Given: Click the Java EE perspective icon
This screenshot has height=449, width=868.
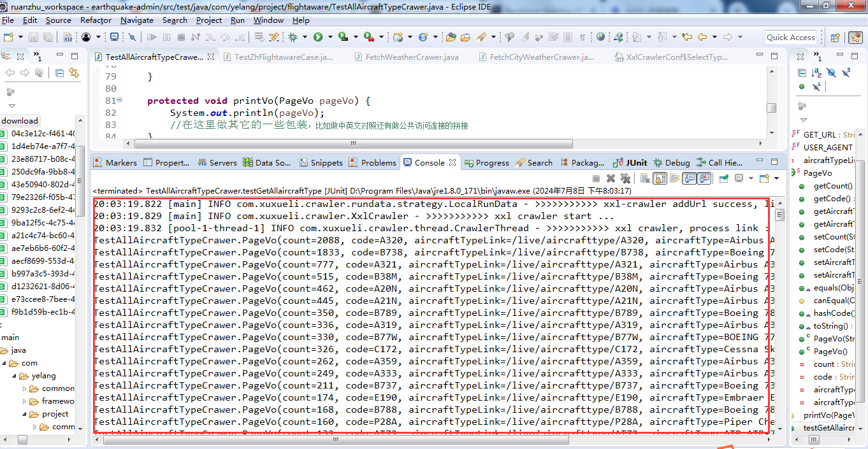Looking at the screenshot, I should 855,37.
